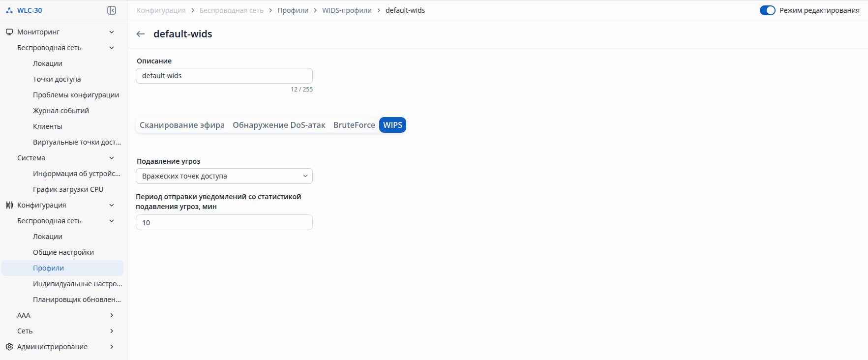
Task: Open Журнал событий in sidebar
Action: (61, 111)
